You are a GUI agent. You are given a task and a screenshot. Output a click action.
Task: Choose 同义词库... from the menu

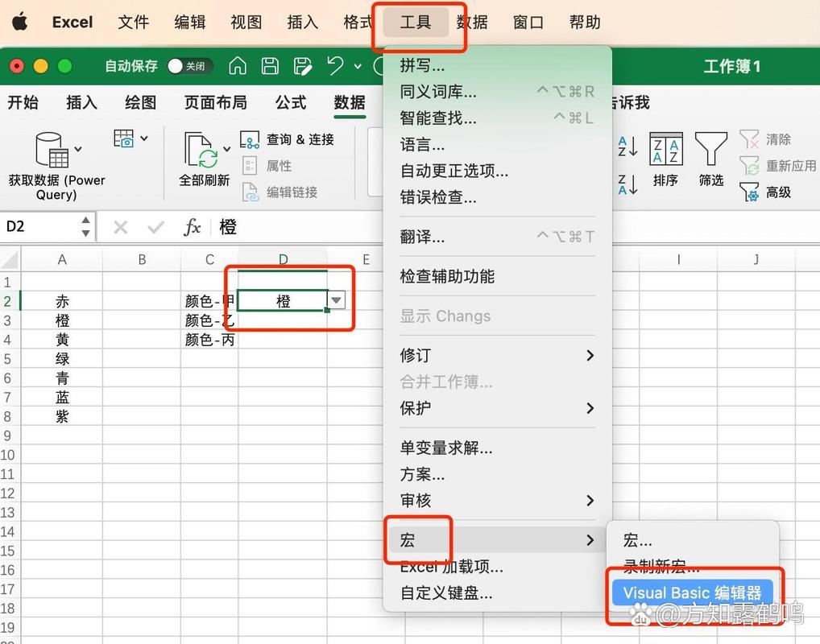pos(497,92)
